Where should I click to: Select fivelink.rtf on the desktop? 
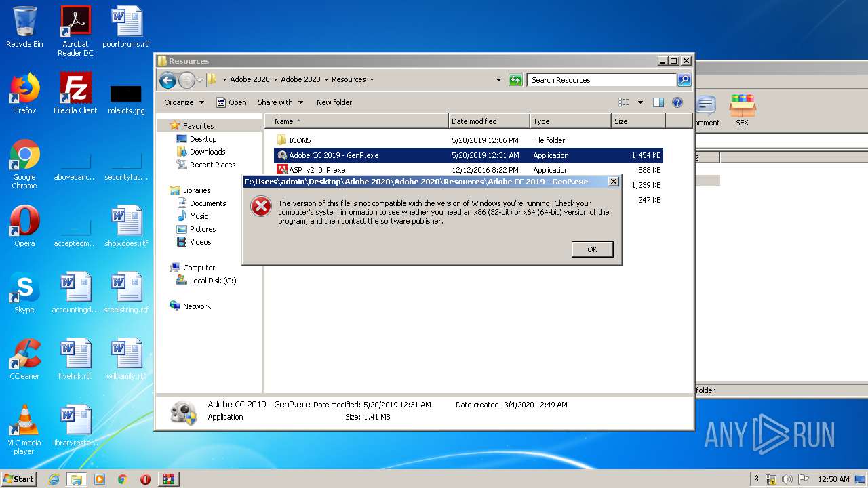(x=75, y=359)
